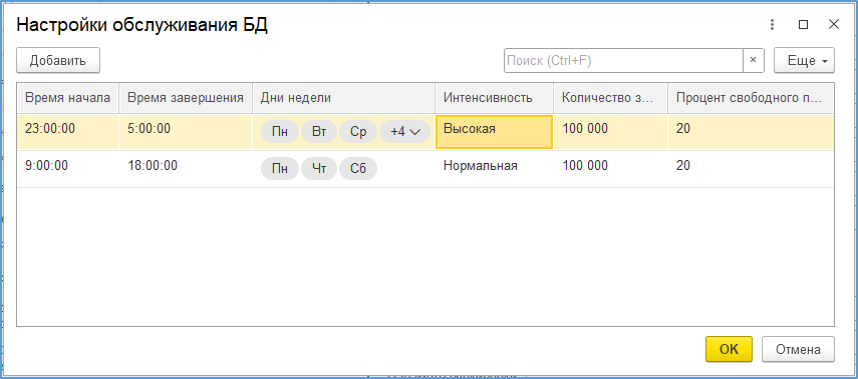Click the Добавить button
The height and width of the screenshot is (379, 858).
click(x=58, y=60)
